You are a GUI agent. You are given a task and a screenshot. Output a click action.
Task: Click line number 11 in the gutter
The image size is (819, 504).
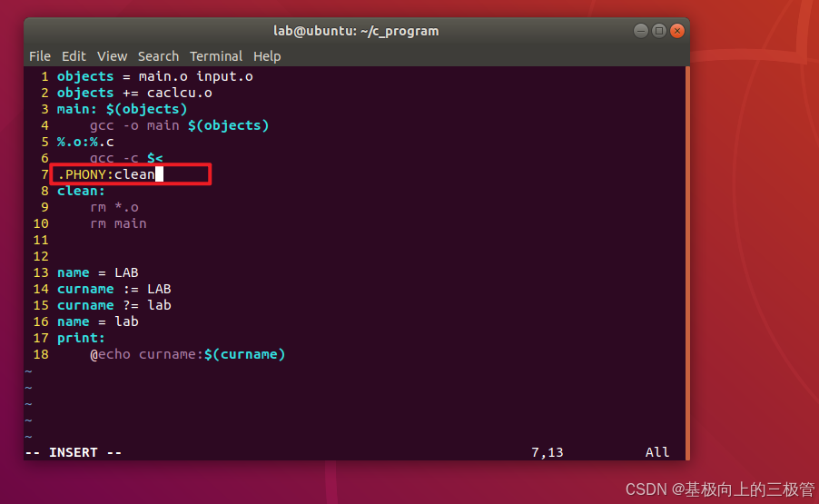click(41, 240)
